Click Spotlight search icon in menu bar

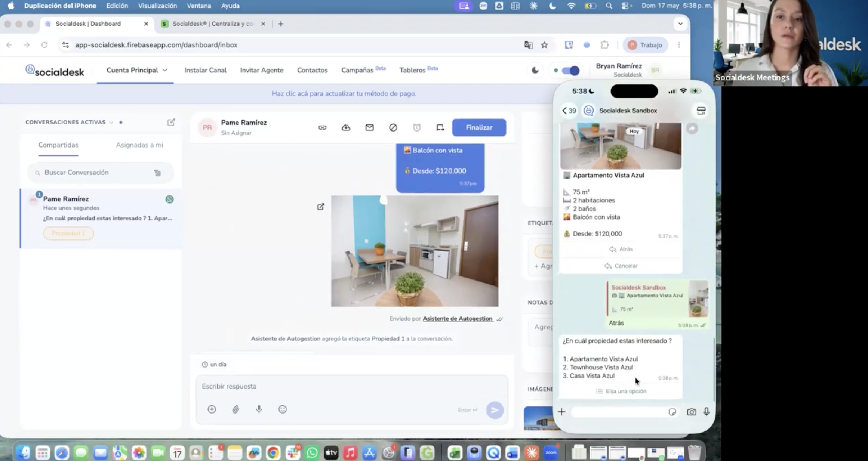coord(609,6)
